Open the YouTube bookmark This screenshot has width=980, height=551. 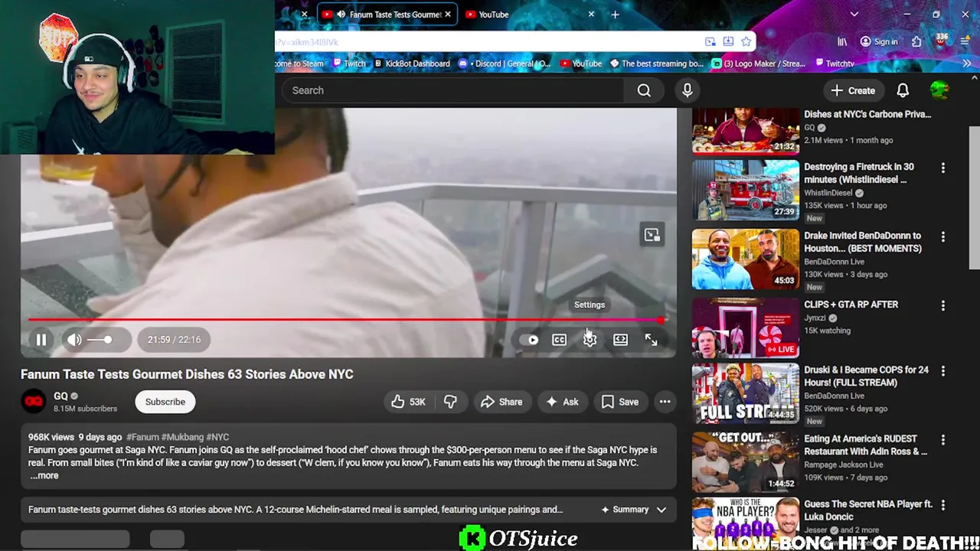point(581,64)
